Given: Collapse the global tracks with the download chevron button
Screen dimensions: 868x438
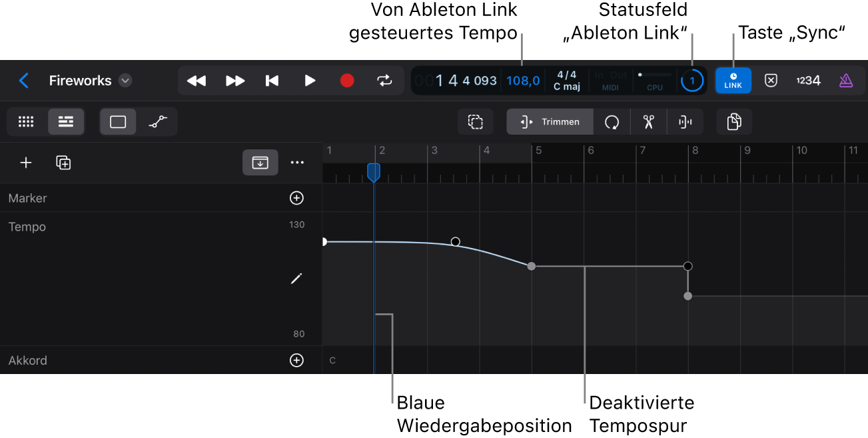Looking at the screenshot, I should point(260,162).
